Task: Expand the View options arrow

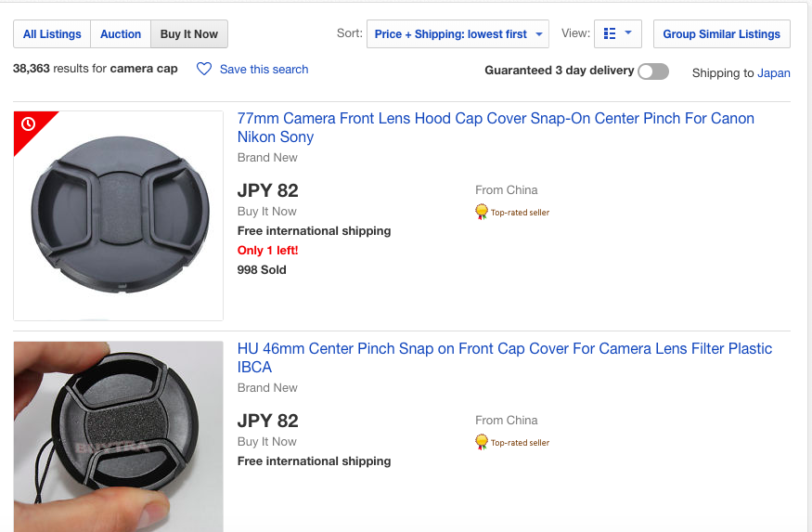Action: pyautogui.click(x=628, y=32)
